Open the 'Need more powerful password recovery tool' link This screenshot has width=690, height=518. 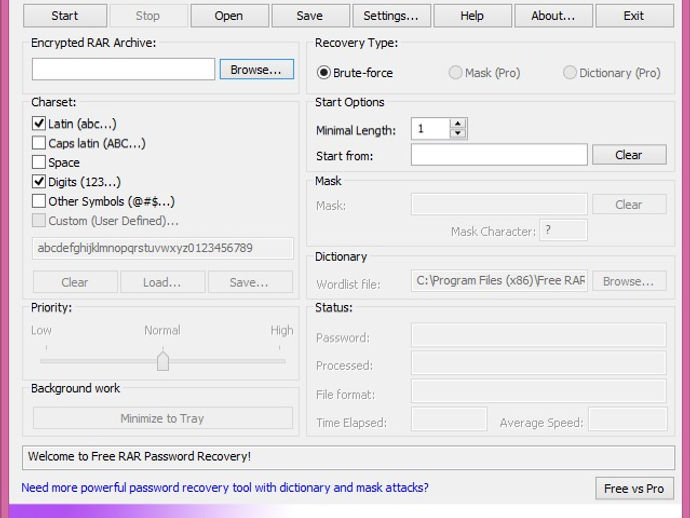coord(225,488)
